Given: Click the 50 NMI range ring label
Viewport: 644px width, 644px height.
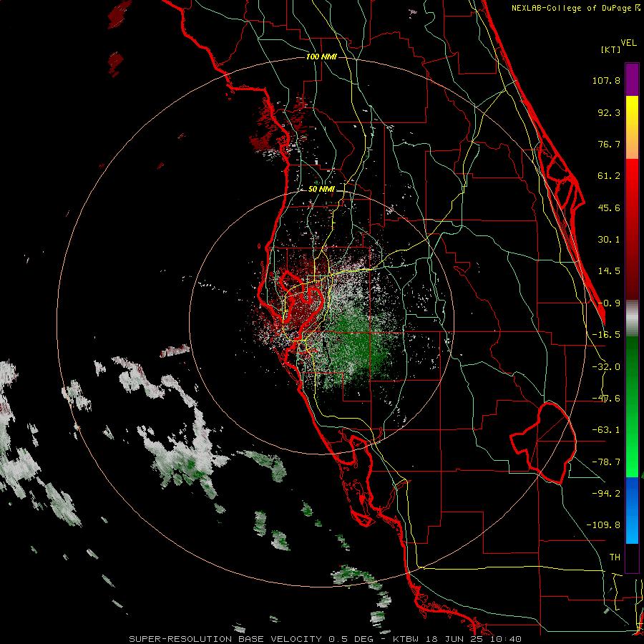Looking at the screenshot, I should point(321,190).
